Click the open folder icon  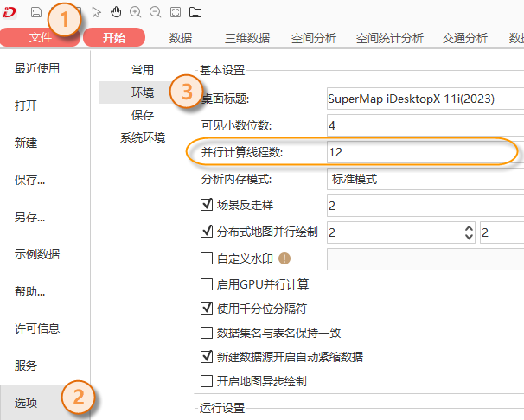point(195,12)
